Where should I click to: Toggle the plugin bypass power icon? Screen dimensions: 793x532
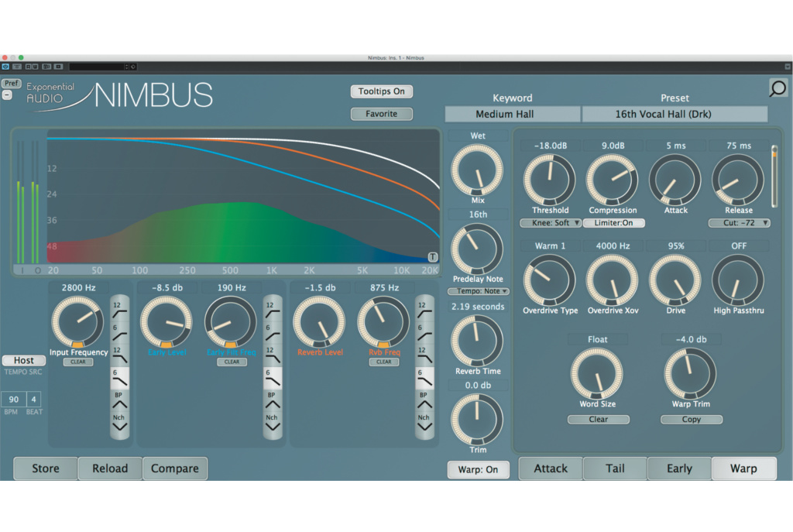coord(5,67)
